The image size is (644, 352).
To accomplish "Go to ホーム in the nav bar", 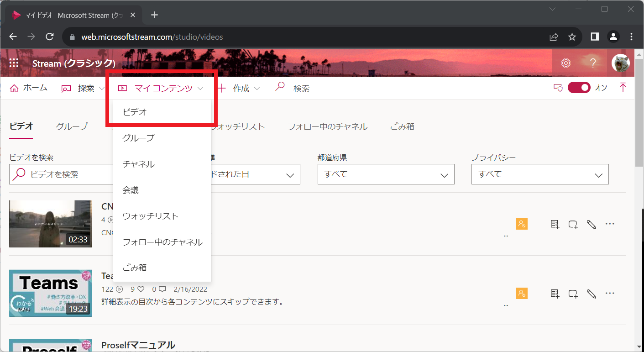I will click(x=28, y=88).
